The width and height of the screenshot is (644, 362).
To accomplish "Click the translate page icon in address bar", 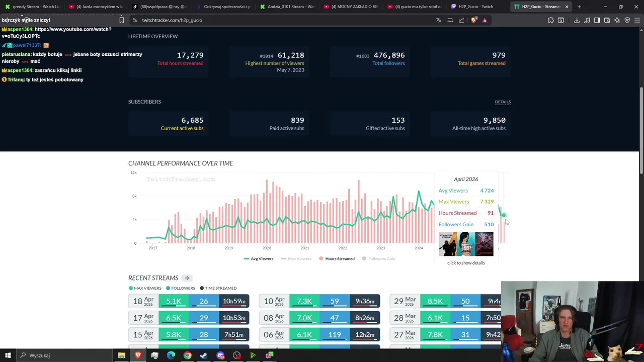I will [x=439, y=20].
